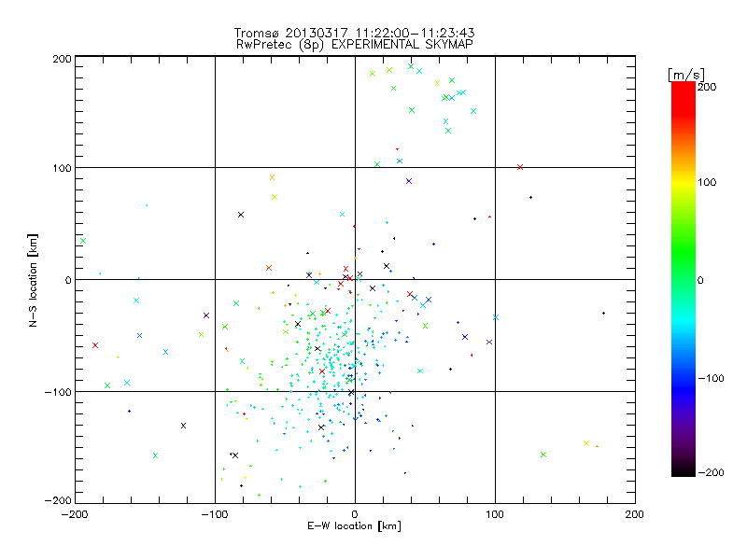
Task: Click the subtitle 'RwPretec (8p) EXPERIMENTAL SKYMAP'
Action: 355,44
